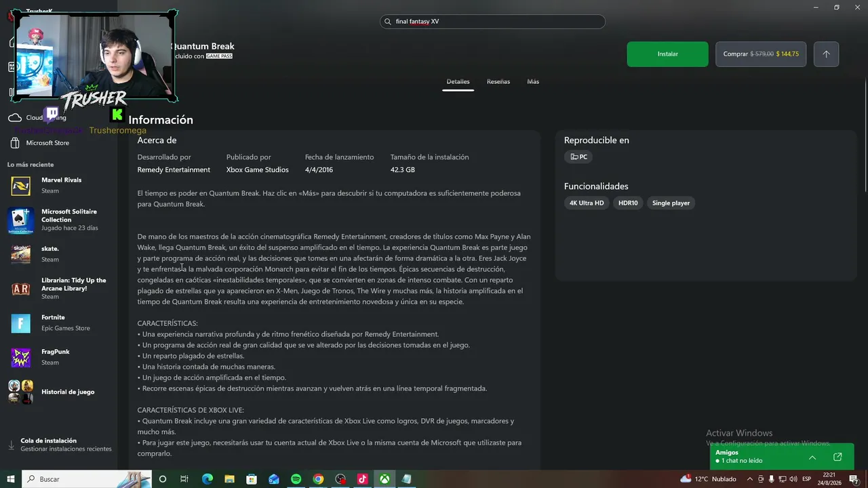Open the notepad-style app on taskbar
Screen dimensions: 868x488
tap(406, 479)
